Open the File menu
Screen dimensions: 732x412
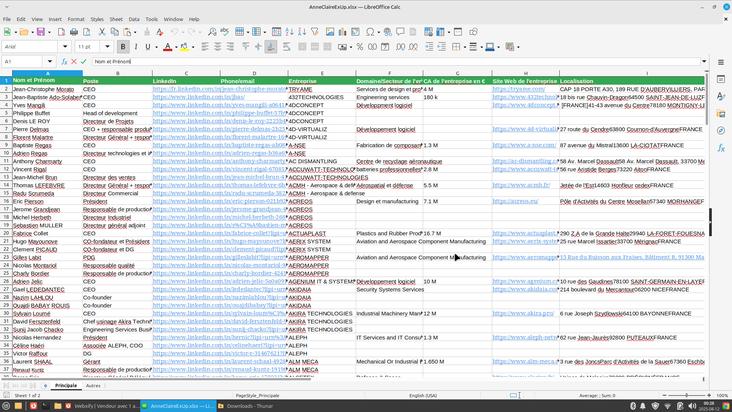(x=7, y=19)
